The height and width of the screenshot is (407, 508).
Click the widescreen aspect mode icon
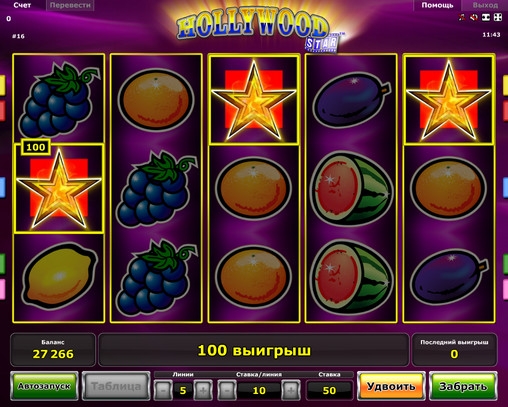pyautogui.click(x=486, y=17)
